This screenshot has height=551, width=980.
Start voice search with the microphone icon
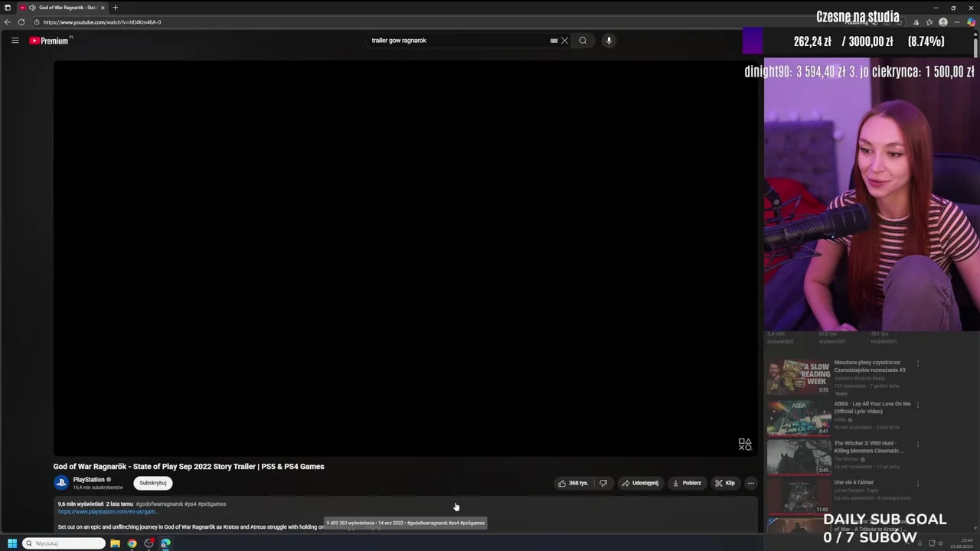[609, 41]
